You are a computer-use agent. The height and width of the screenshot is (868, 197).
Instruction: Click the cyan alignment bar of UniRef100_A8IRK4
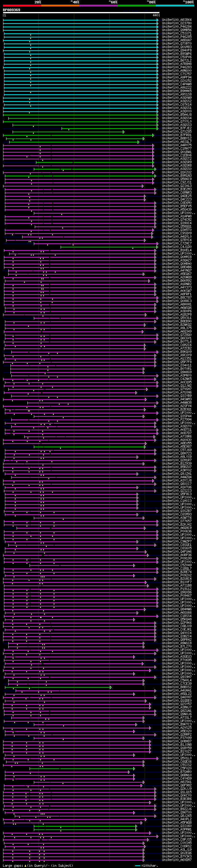80,20
